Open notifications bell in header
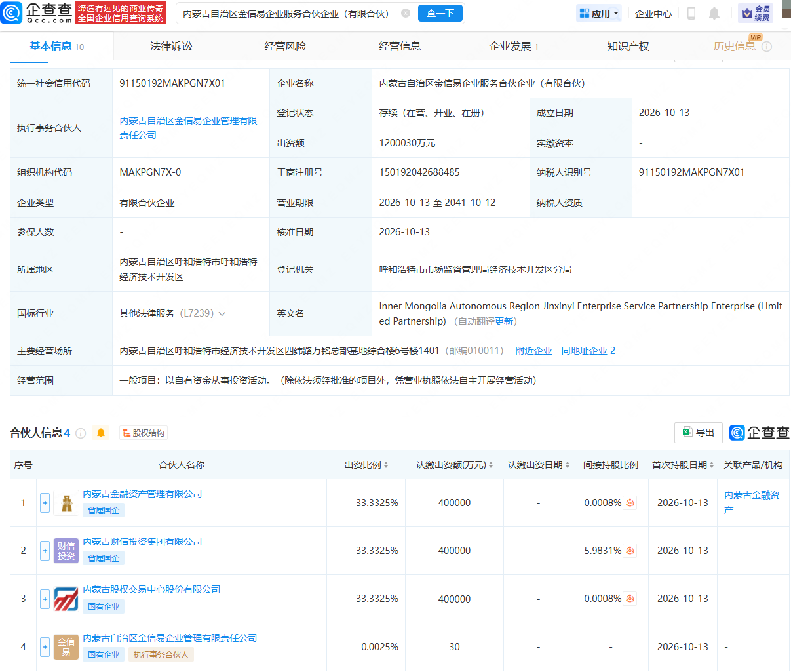 pos(714,13)
